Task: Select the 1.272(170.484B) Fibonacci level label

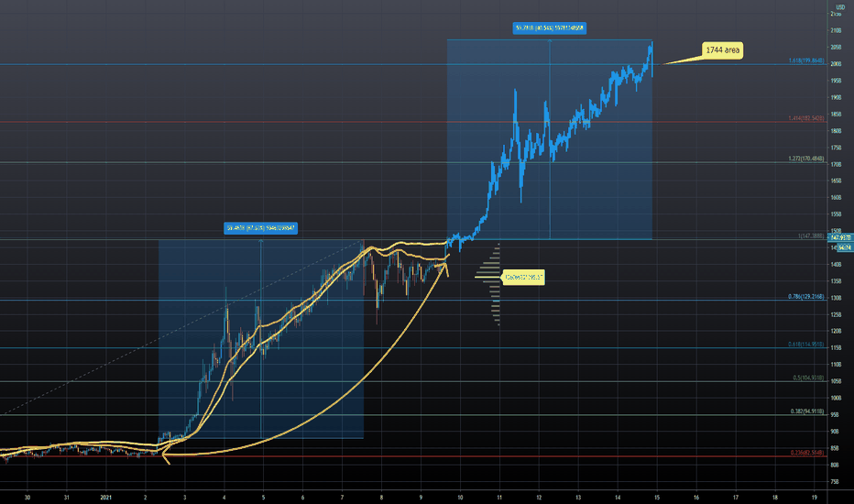Action: coord(806,159)
